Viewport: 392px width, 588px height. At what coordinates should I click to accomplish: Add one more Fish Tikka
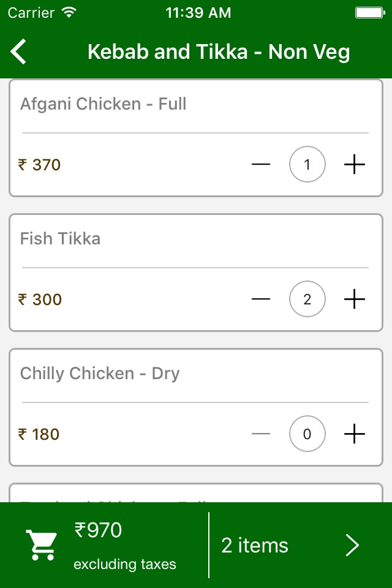(x=355, y=300)
